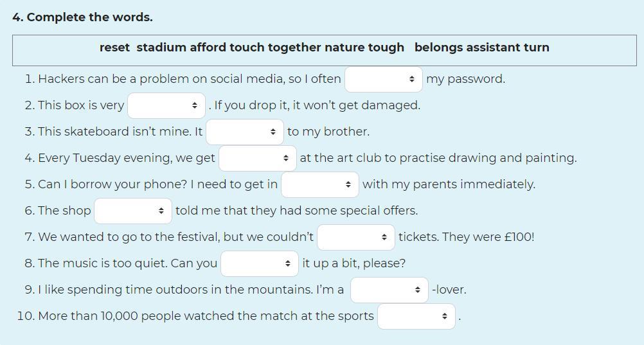Viewport: 644px width, 345px height.
Task: Expand the dropdown after 'This box is very'
Action: [x=166, y=105]
